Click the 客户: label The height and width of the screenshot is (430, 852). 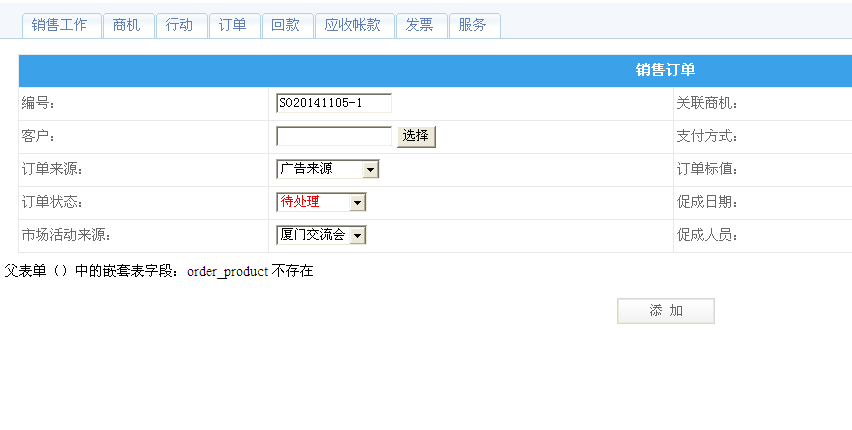(38, 136)
